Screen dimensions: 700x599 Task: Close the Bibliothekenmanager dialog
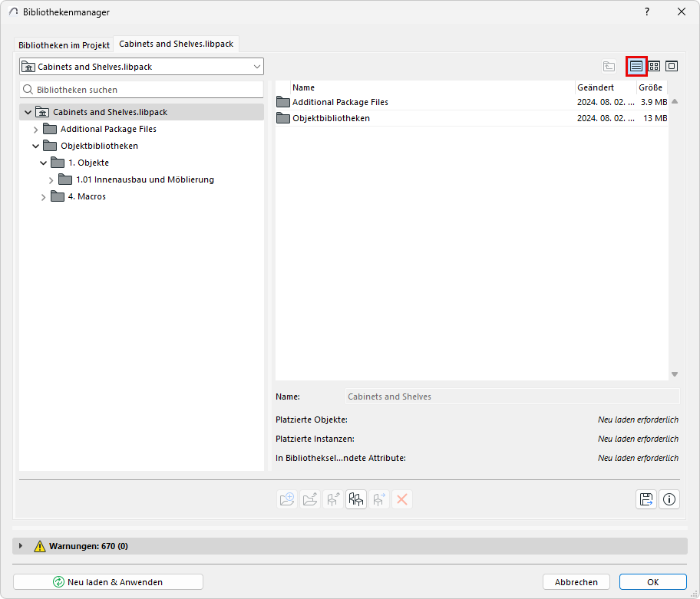point(682,12)
